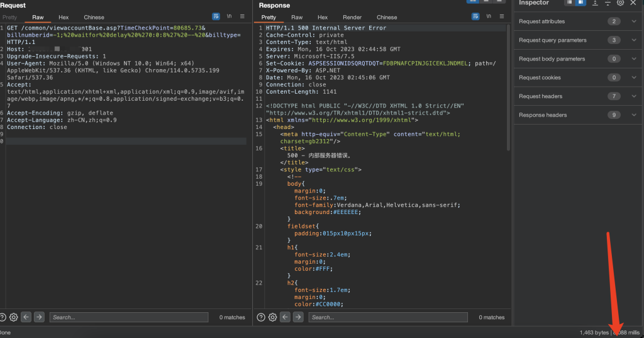The image size is (644, 338).
Task: Expand Request query parameters section
Action: [x=634, y=40]
